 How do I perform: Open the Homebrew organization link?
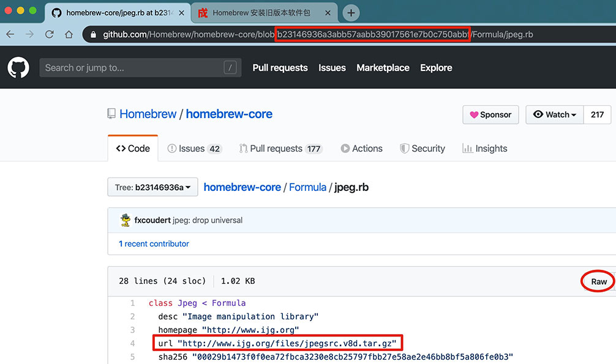pos(148,114)
